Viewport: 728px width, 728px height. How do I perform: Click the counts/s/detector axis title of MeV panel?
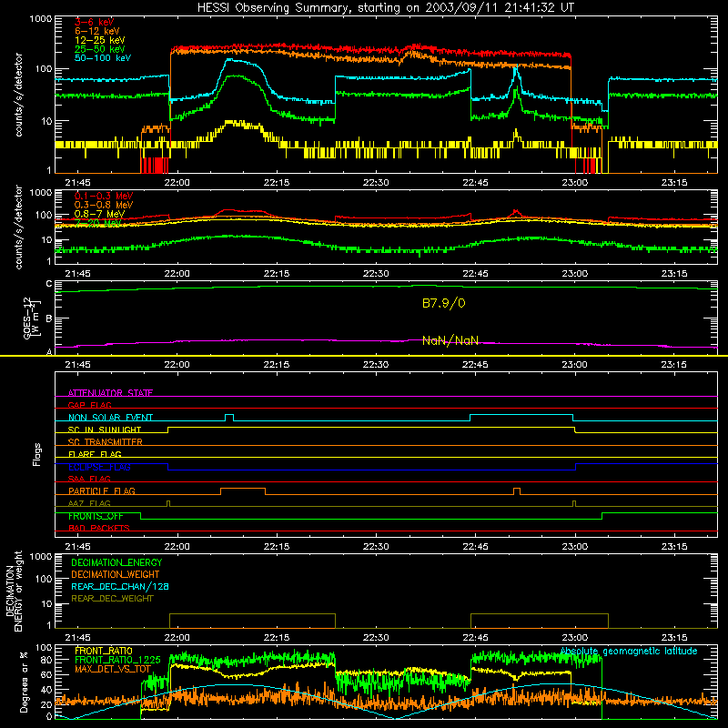tap(18, 227)
